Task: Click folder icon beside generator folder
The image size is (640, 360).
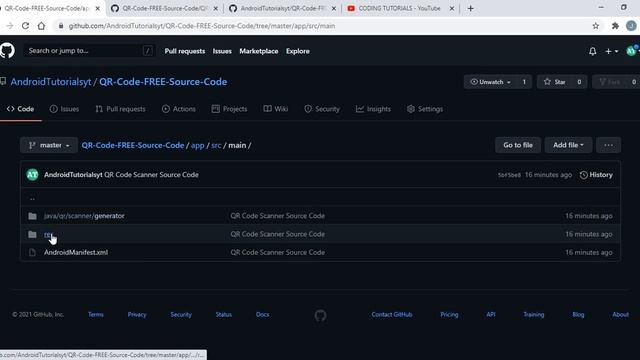Action: pos(32,216)
